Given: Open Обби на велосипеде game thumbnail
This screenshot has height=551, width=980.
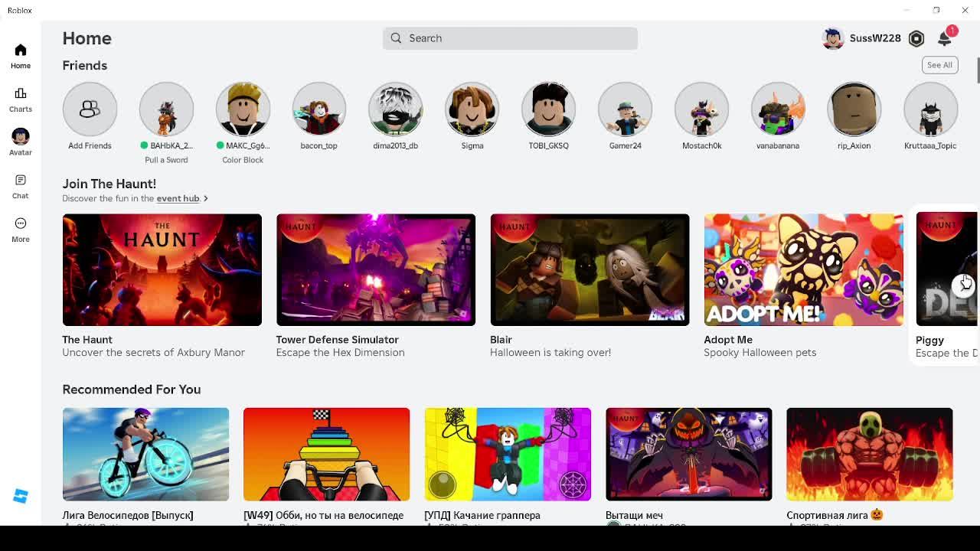Looking at the screenshot, I should (327, 455).
